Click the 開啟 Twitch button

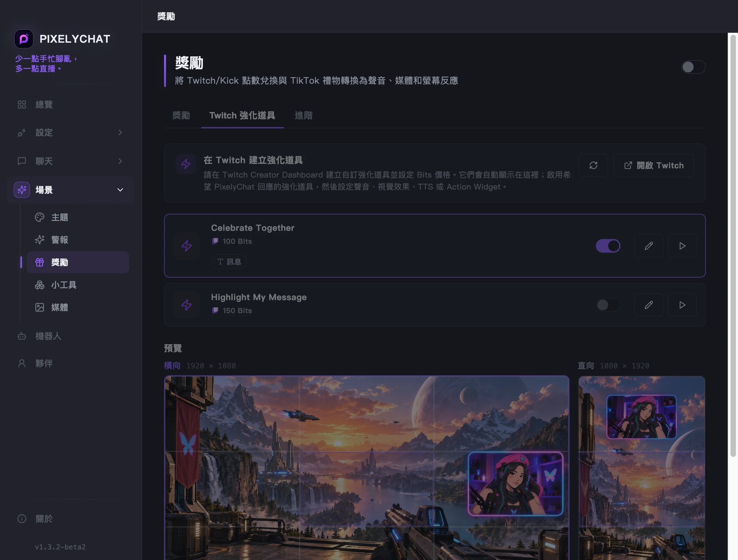tap(654, 165)
